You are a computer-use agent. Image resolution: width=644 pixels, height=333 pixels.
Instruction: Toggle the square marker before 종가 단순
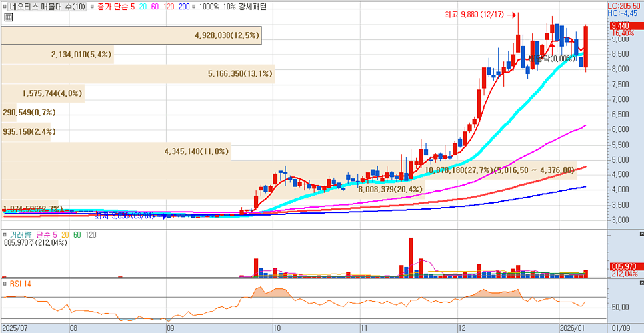pyautogui.click(x=91, y=7)
